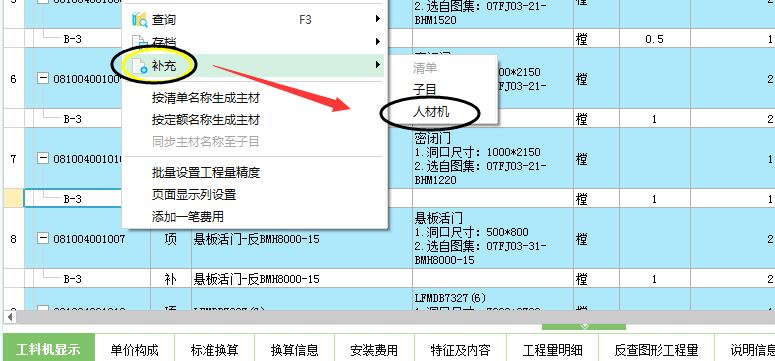Click 樘 unit cell in row 7
This screenshot has height=361, width=775.
click(x=596, y=159)
